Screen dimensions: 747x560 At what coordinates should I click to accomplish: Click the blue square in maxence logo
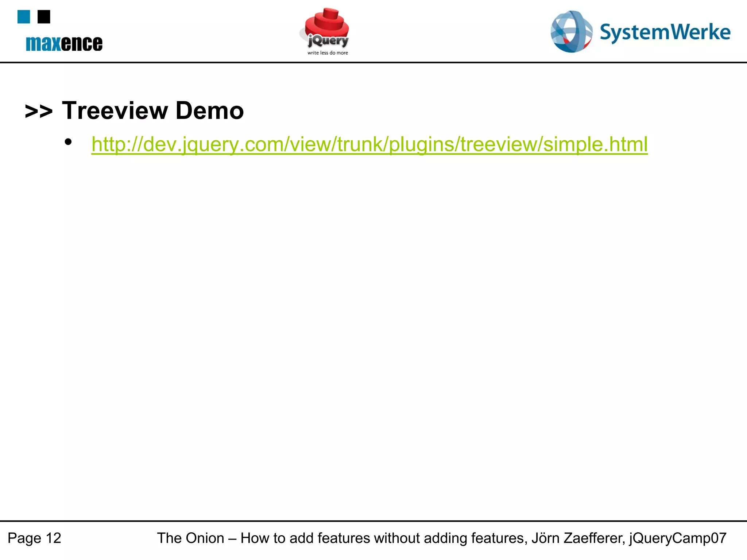pyautogui.click(x=24, y=17)
